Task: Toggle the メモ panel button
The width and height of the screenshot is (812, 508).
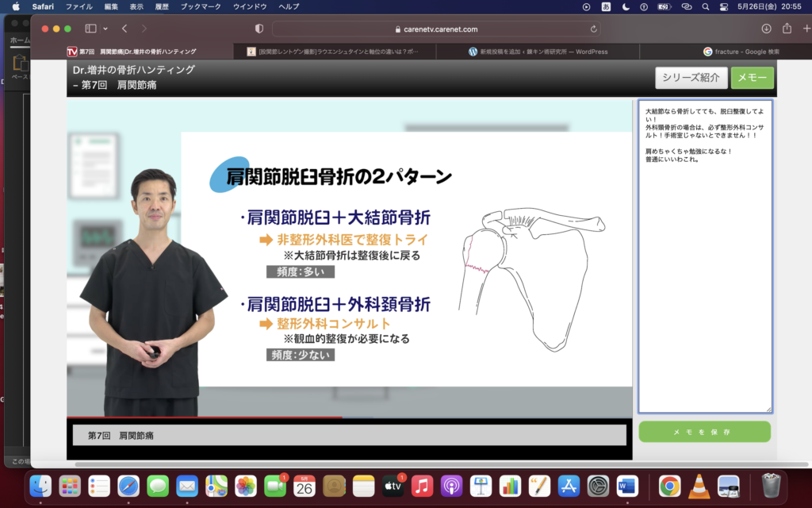Action: point(752,78)
